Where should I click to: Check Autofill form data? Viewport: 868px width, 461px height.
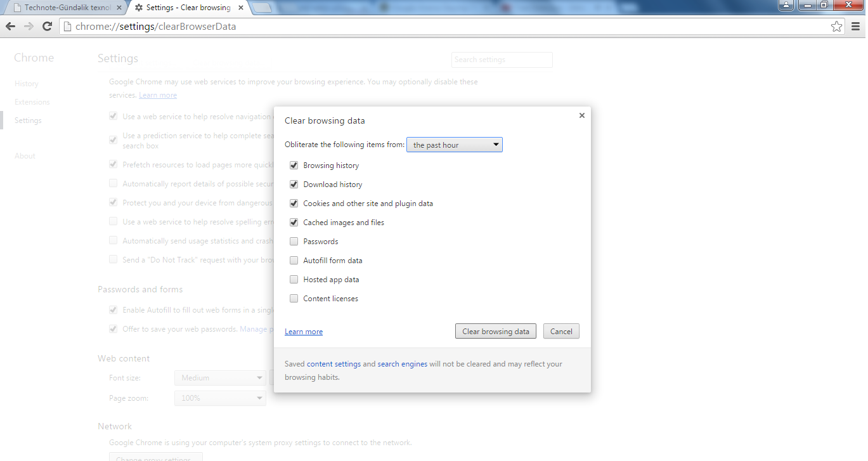(x=294, y=261)
